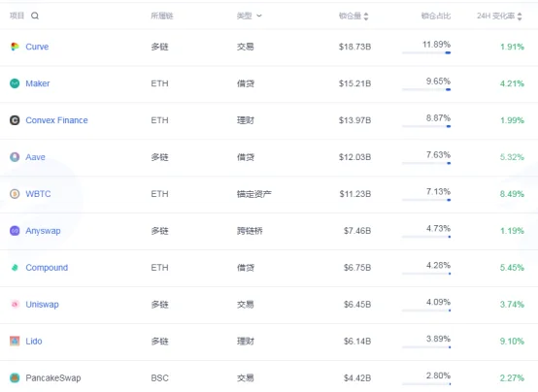Open the PancakeSwap project link

(x=53, y=378)
